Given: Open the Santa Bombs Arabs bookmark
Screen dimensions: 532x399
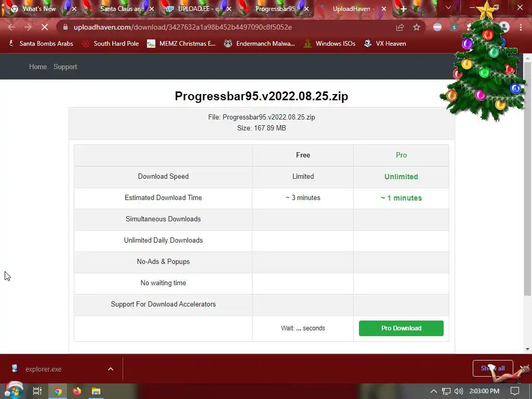Looking at the screenshot, I should click(41, 44).
